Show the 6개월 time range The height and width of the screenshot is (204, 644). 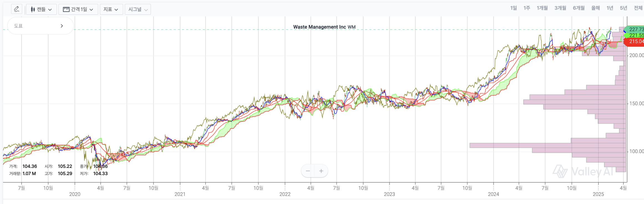pyautogui.click(x=579, y=8)
